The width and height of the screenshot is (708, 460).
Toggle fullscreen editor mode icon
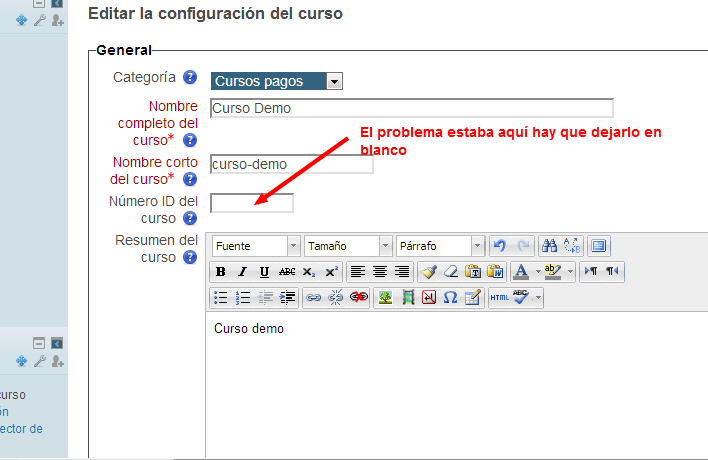click(598, 246)
